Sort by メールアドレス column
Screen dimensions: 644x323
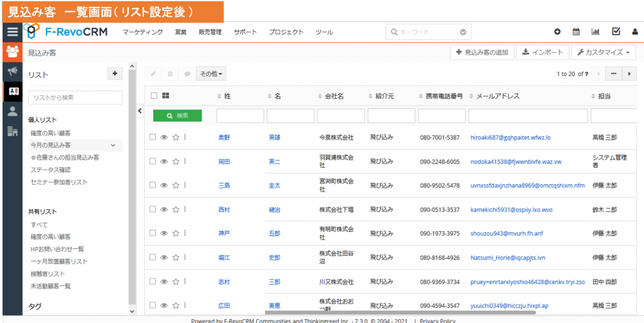click(x=494, y=96)
